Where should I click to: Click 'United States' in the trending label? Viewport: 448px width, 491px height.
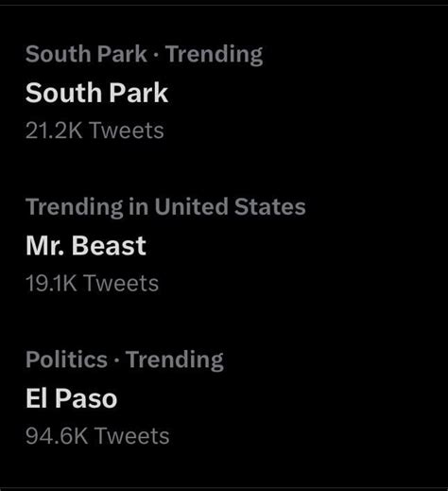[230, 206]
